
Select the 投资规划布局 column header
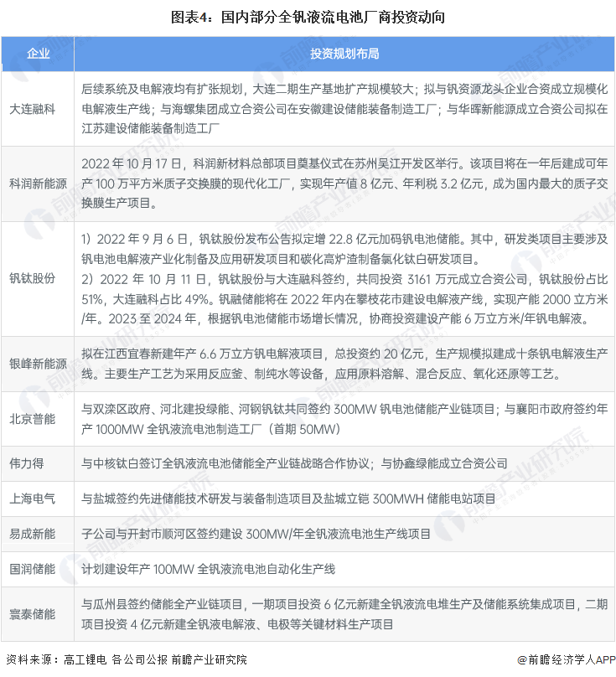click(x=344, y=54)
